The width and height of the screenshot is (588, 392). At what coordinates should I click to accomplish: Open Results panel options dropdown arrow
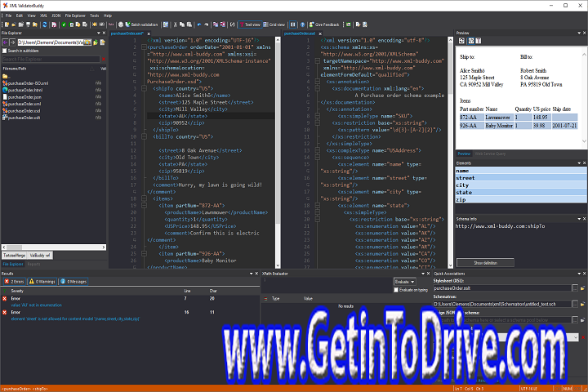pos(252,274)
